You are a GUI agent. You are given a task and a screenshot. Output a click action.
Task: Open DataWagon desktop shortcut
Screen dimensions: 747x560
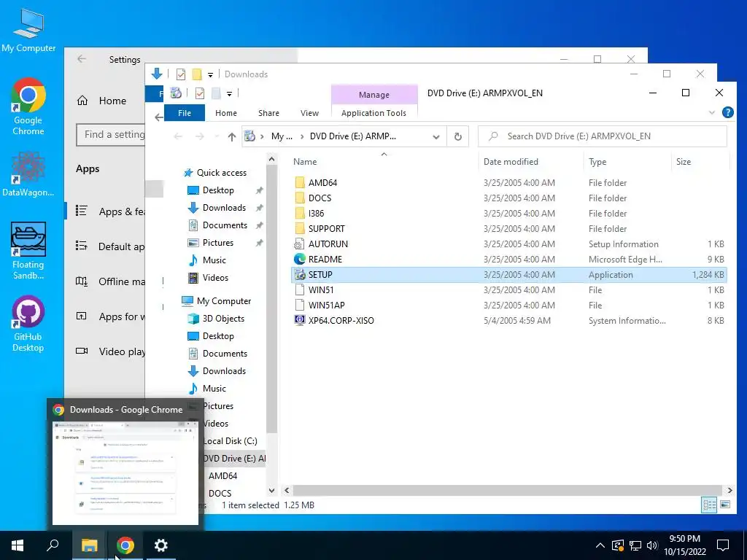pyautogui.click(x=28, y=174)
